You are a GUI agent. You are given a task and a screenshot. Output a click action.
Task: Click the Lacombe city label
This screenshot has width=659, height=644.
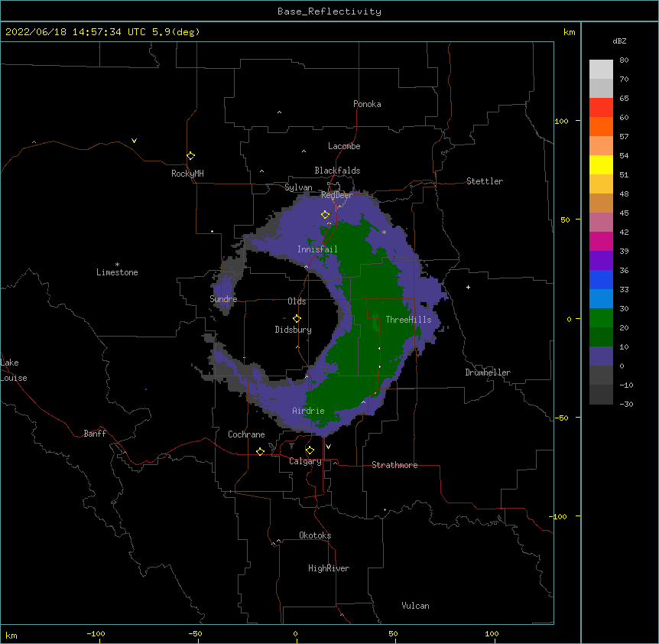pyautogui.click(x=344, y=146)
